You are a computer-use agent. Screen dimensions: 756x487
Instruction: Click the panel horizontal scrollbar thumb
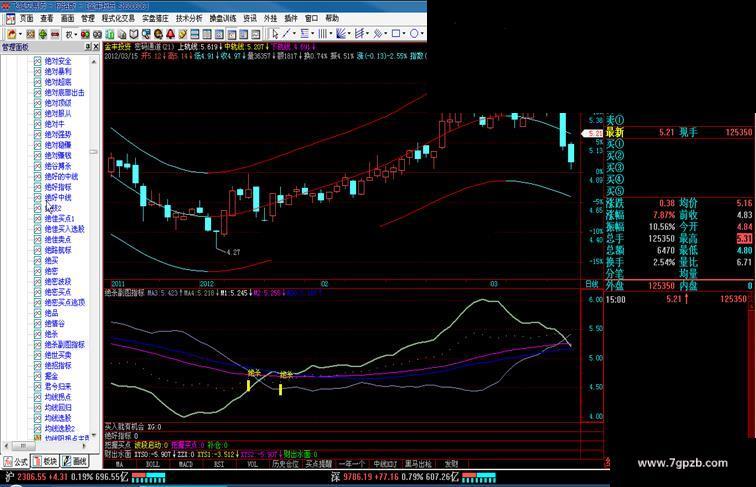point(22,446)
